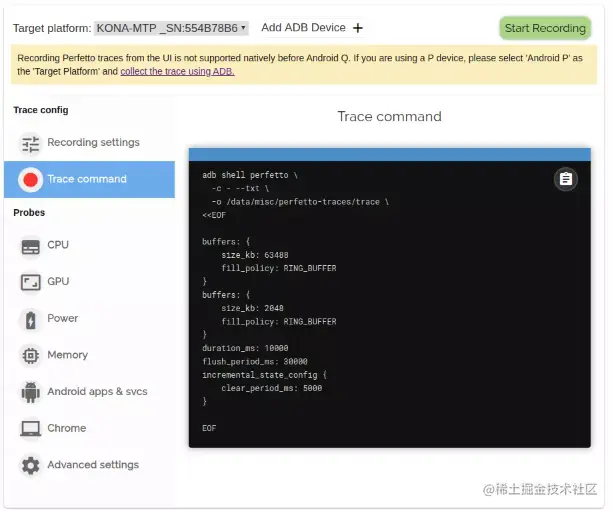Click '-o /data/misc/perfetto-traces/trace' line
Viewport: 612px width, 511px height.
(300, 202)
